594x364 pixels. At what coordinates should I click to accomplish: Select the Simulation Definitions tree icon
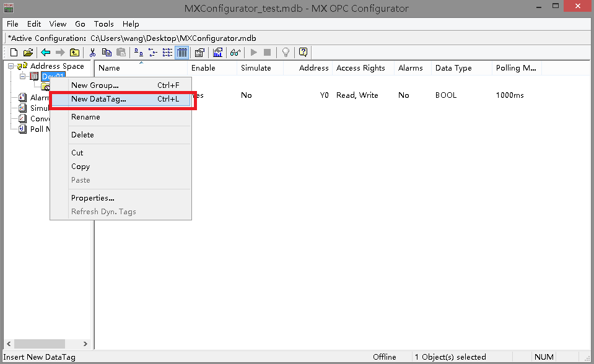point(23,108)
